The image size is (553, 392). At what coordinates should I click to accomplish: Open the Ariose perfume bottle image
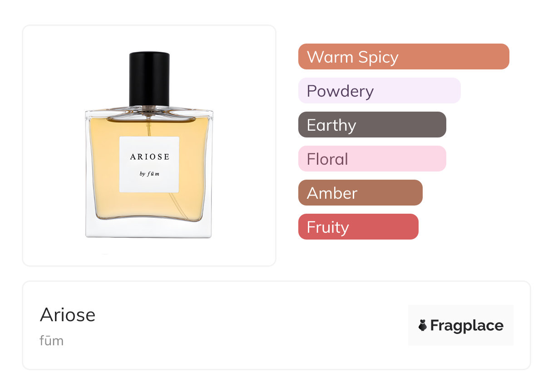tap(149, 145)
